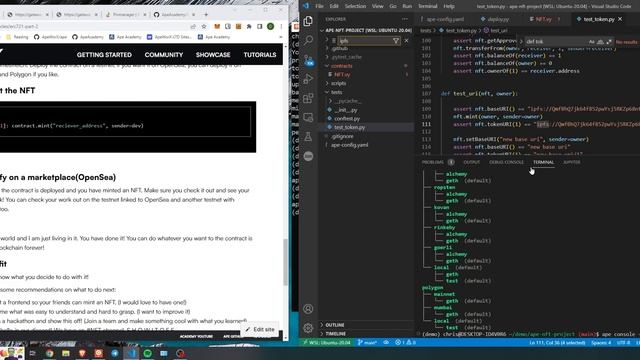Expand the __pycache__ folder

click(x=348, y=101)
